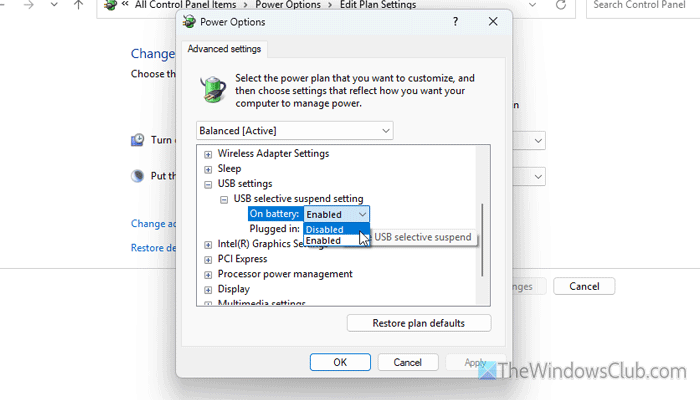Select 'PCI Express' tree item
This screenshot has height=400, width=700.
(x=242, y=259)
